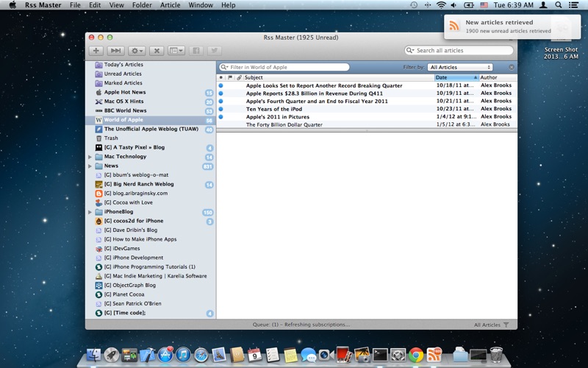
Task: Click the delete X toolbar button
Action: (157, 50)
